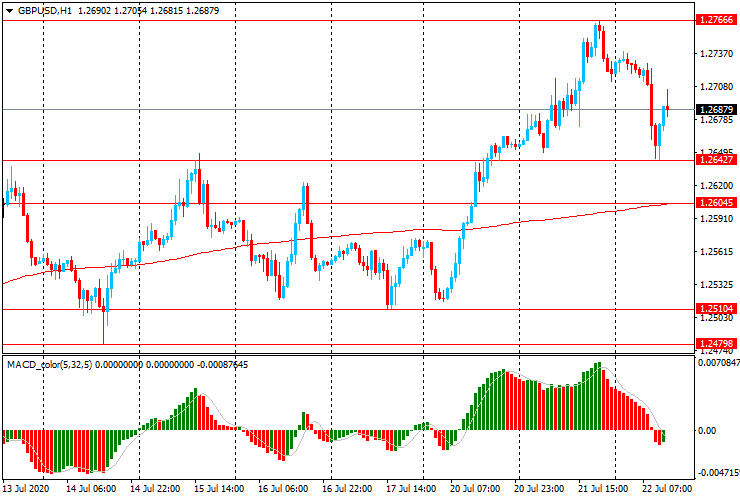
Task: Click the 1.25325 price scale value
Action: 717,285
